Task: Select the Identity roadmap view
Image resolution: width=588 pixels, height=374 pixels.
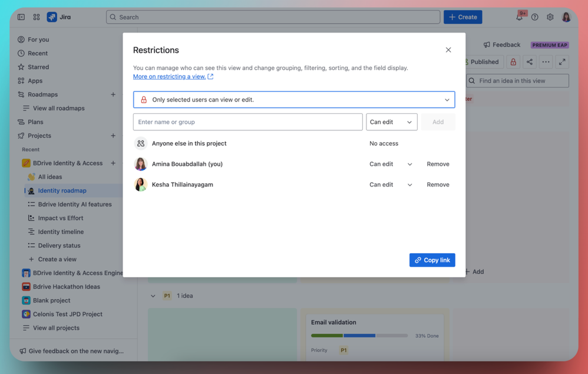Action: pos(62,191)
